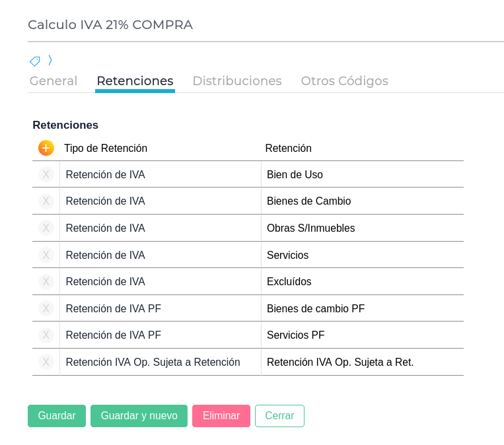Click the Eliminar button
This screenshot has width=504, height=445.
pyautogui.click(x=221, y=416)
